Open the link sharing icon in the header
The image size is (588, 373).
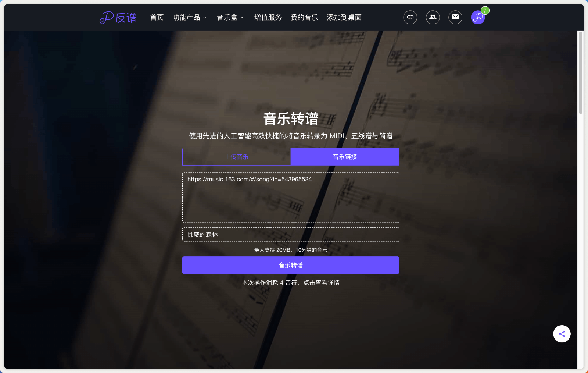pos(410,17)
